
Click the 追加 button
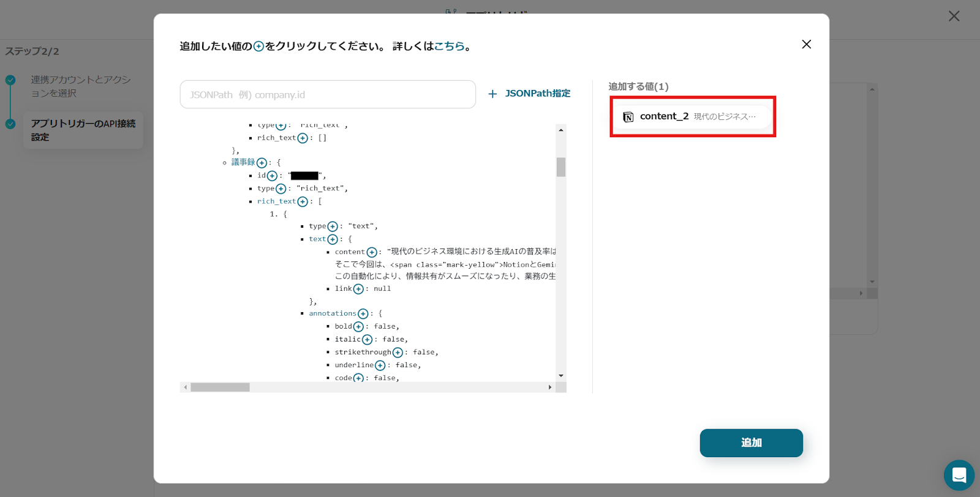point(751,443)
